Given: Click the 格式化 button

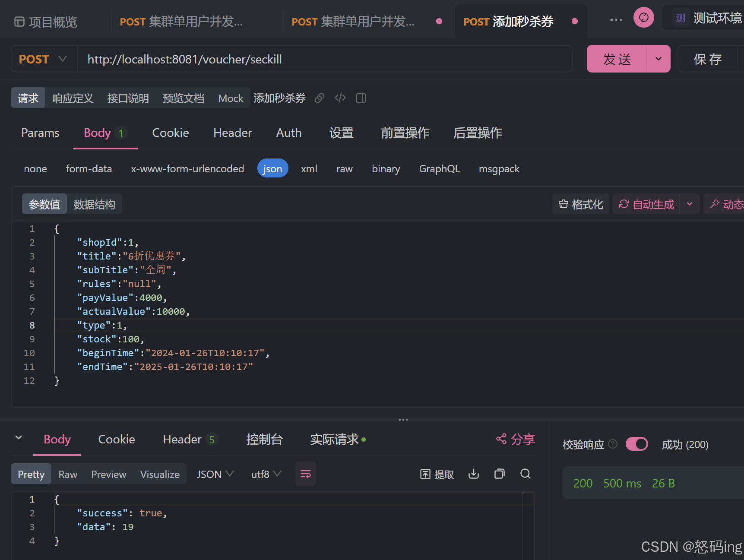Looking at the screenshot, I should point(581,204).
